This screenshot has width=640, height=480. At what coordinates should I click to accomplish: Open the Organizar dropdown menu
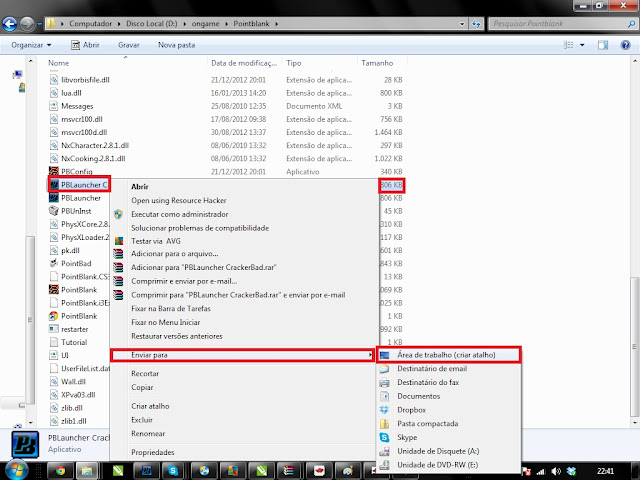click(x=31, y=45)
